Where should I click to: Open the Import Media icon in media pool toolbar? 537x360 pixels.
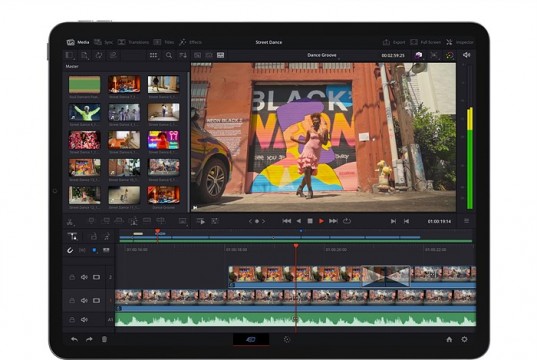tap(84, 55)
